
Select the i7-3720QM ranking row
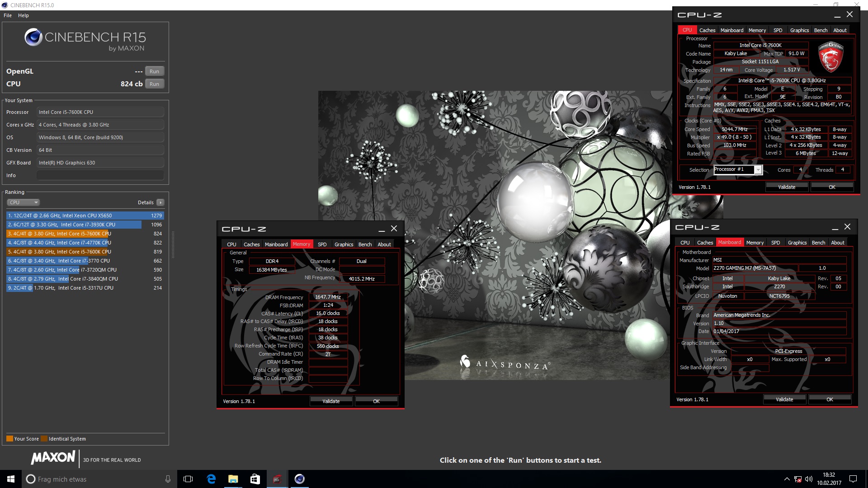[x=85, y=270]
